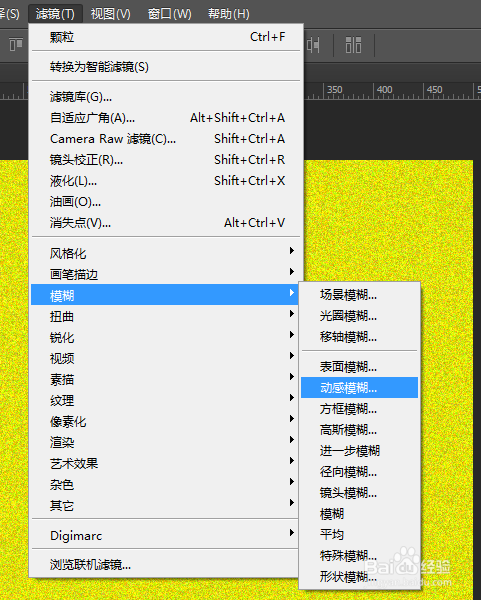The height and width of the screenshot is (600, 481).
Task: Select 油画(O)... filter
Action: 165,202
